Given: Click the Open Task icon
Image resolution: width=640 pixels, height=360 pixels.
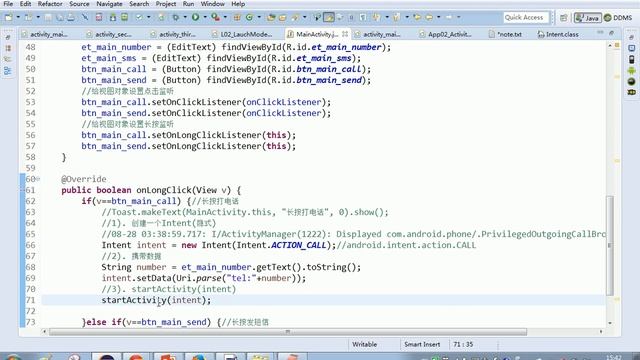Looking at the screenshot, I should 282,17.
